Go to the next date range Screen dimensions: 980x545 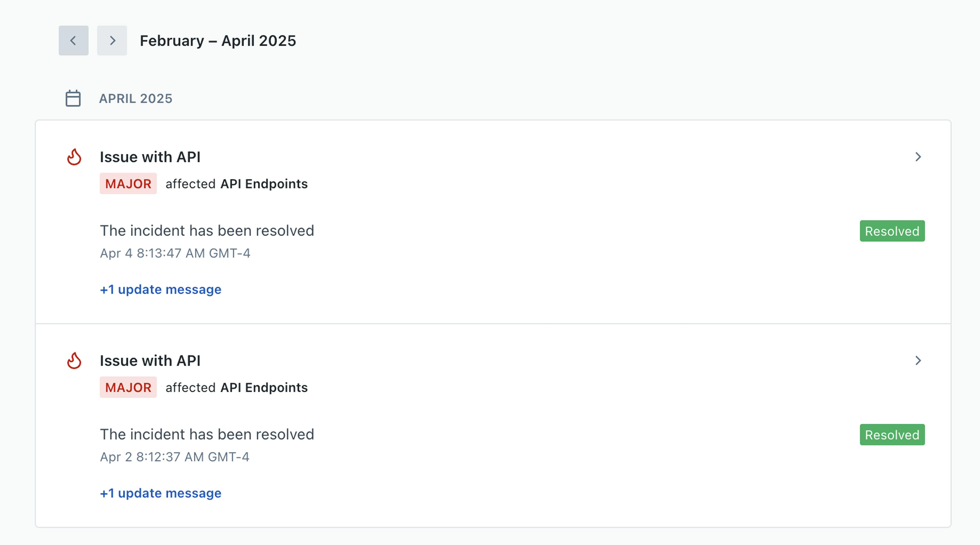coord(112,40)
